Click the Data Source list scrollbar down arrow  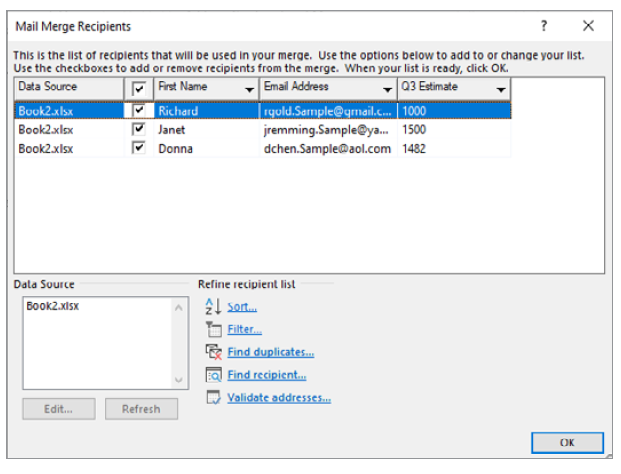[179, 380]
